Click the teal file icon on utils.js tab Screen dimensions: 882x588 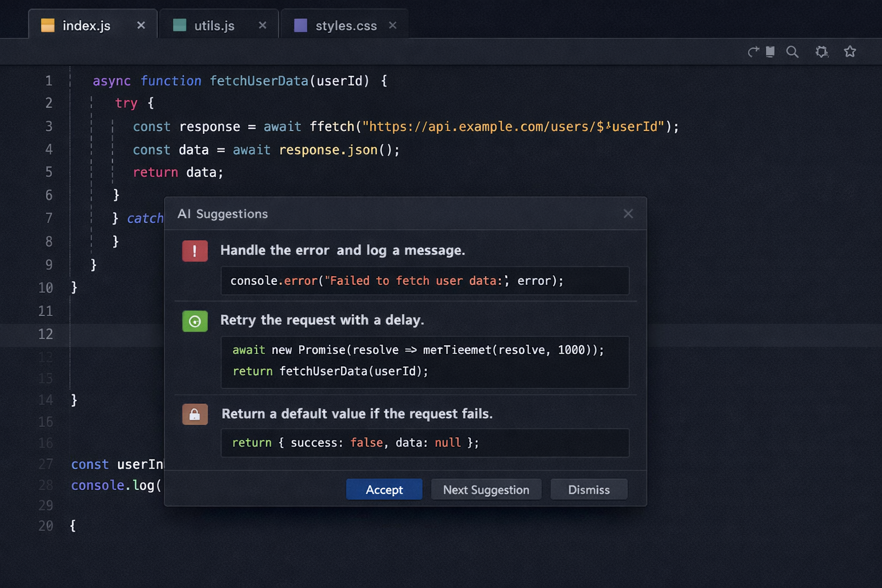pos(179,25)
